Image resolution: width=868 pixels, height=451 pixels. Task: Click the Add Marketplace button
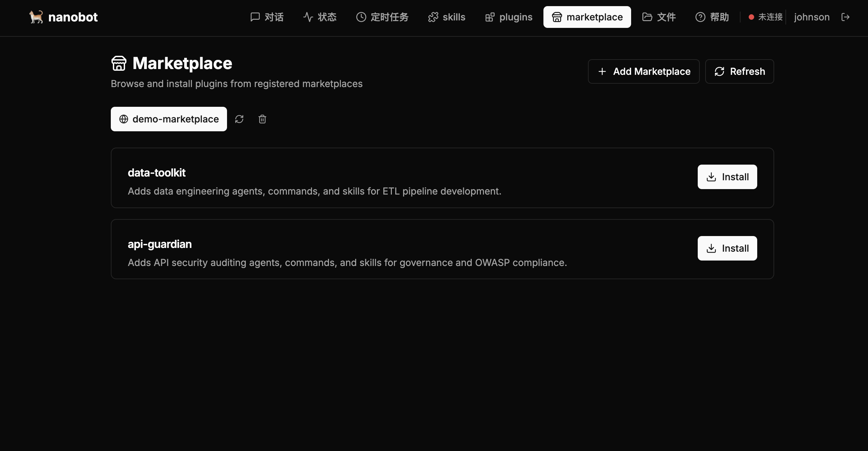tap(644, 71)
